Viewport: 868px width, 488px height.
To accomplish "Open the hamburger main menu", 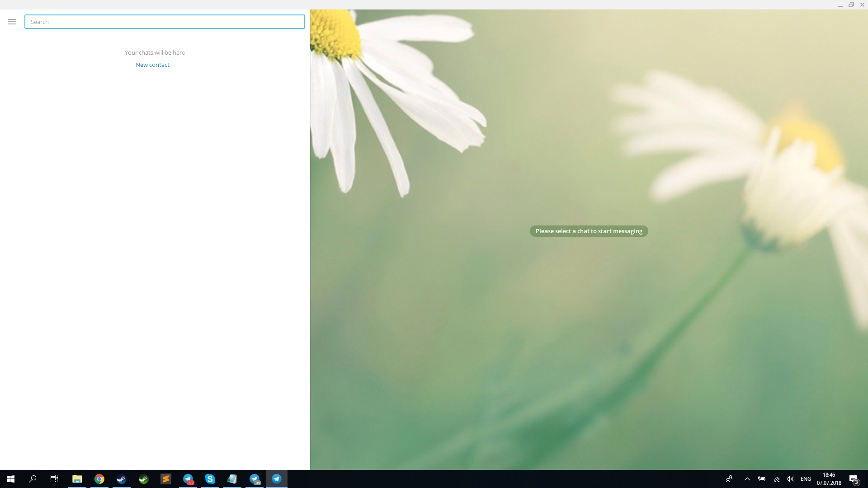I will [12, 22].
